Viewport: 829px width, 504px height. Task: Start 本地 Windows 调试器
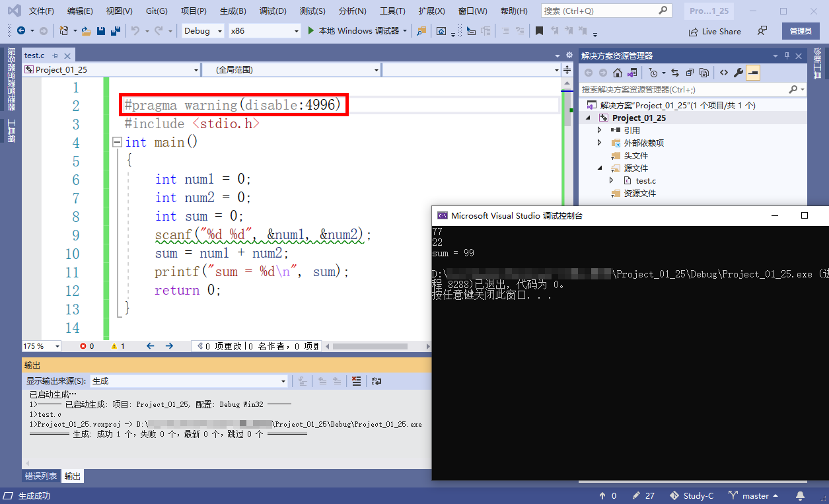point(357,31)
